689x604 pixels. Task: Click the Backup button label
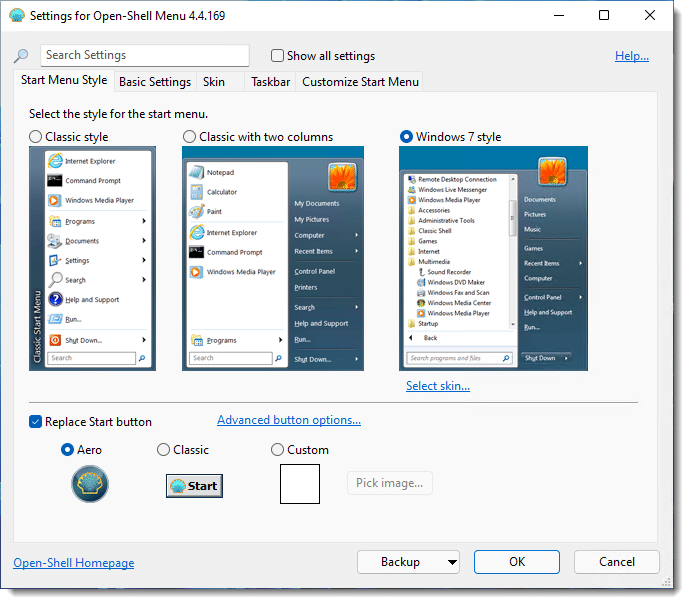pos(400,562)
